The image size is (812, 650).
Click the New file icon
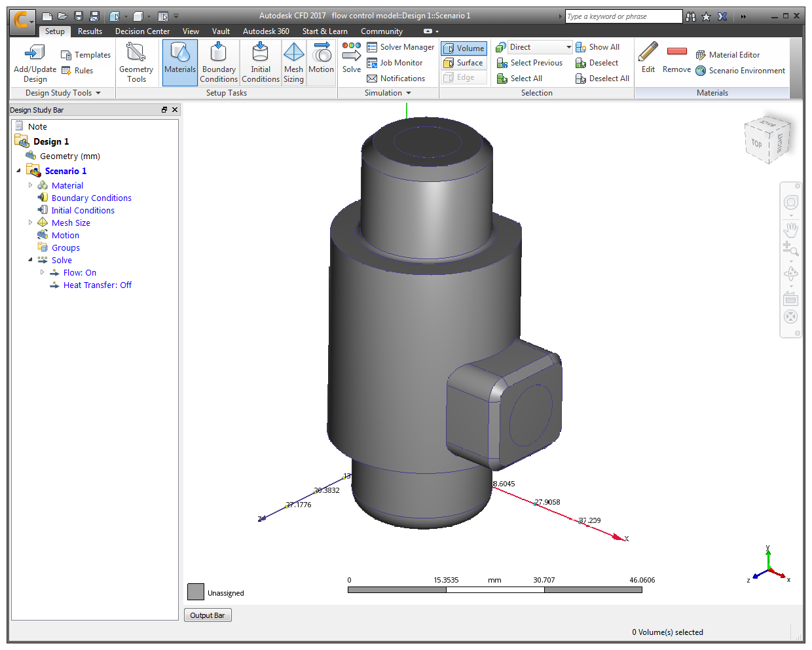point(46,16)
